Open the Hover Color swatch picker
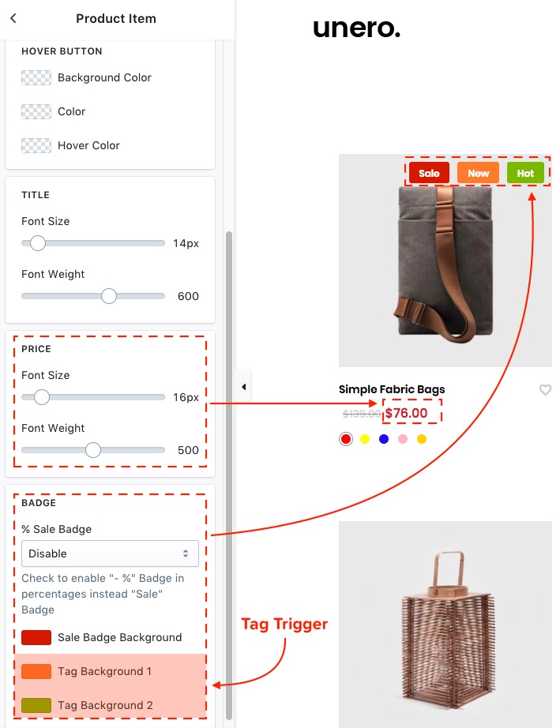 (36, 145)
